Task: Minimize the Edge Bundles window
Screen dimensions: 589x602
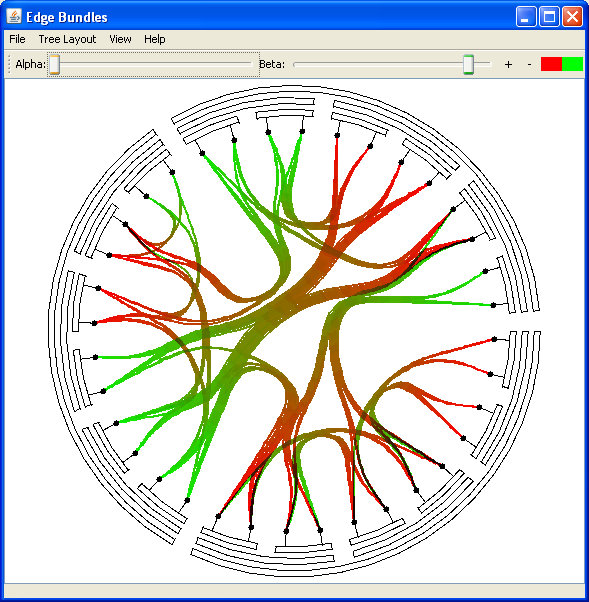Action: tap(526, 17)
